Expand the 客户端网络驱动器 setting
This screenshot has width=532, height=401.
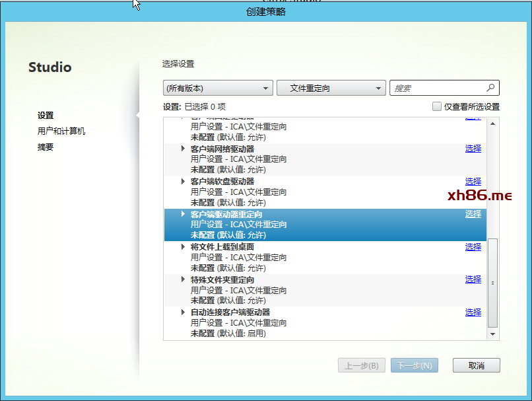coord(183,149)
